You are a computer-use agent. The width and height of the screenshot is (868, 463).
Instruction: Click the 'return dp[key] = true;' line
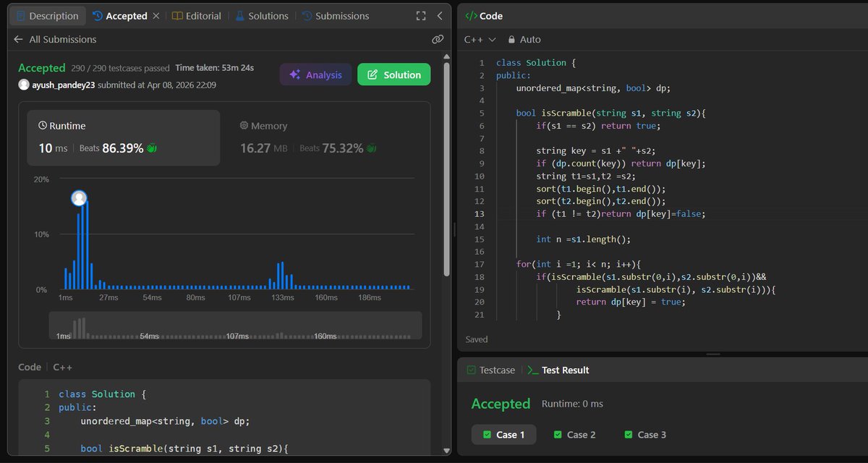click(x=631, y=302)
